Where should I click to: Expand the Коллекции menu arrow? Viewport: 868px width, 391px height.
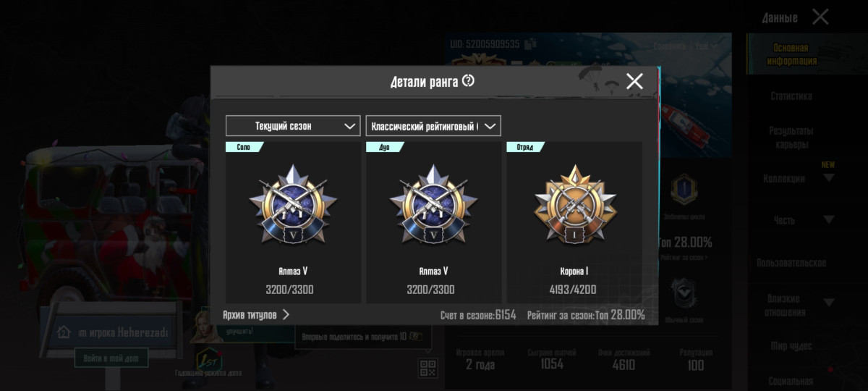point(829,178)
